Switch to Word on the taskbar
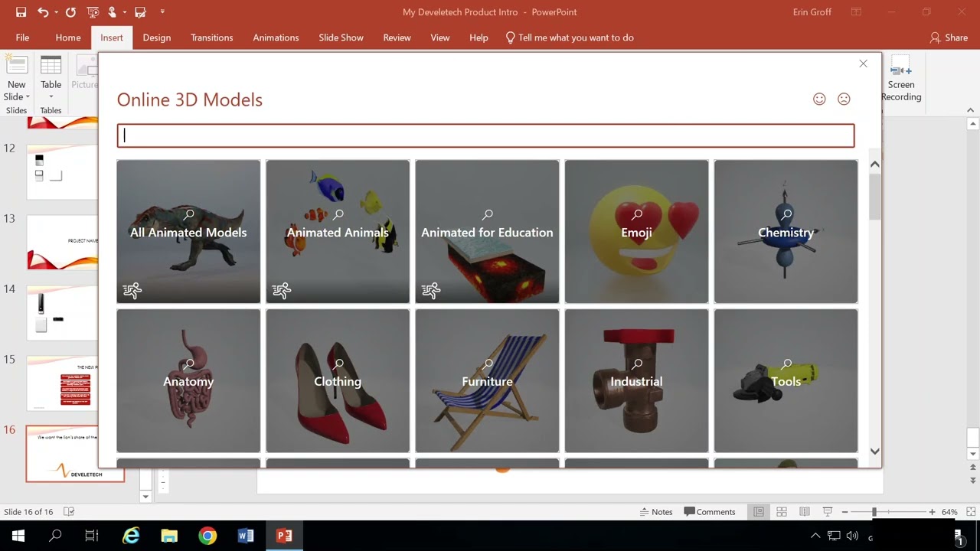The width and height of the screenshot is (980, 551). click(x=246, y=536)
